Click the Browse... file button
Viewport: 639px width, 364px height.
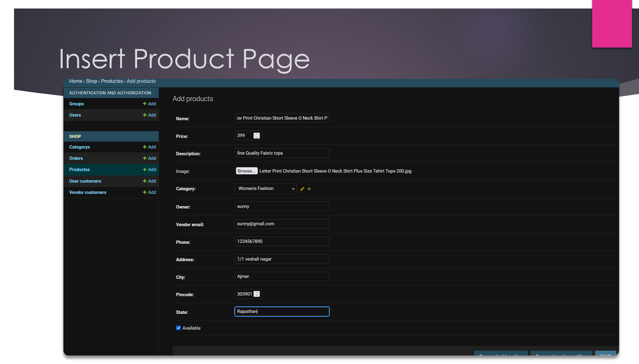click(247, 171)
